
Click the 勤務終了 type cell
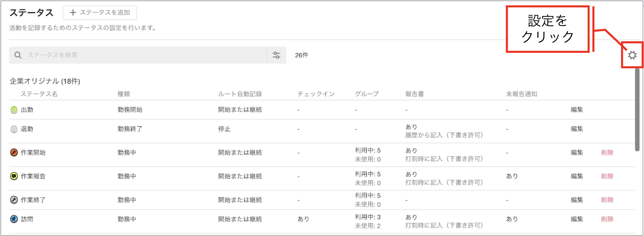coord(130,129)
